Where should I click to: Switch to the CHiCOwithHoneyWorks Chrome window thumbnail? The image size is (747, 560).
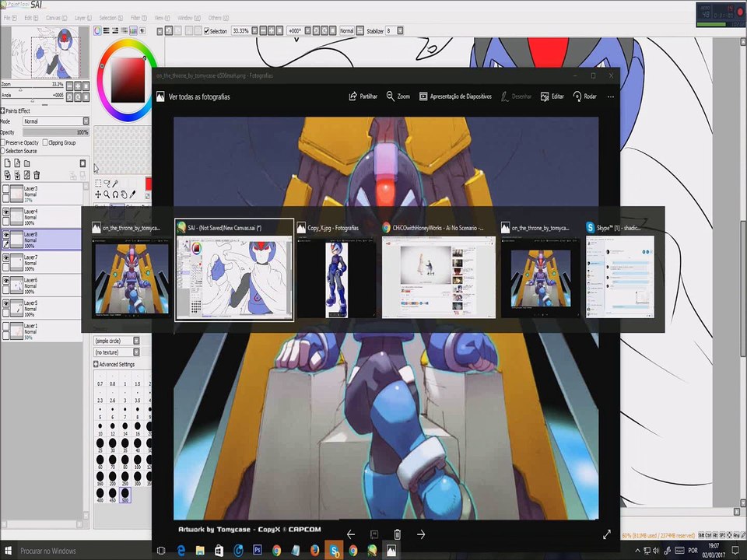(x=438, y=270)
